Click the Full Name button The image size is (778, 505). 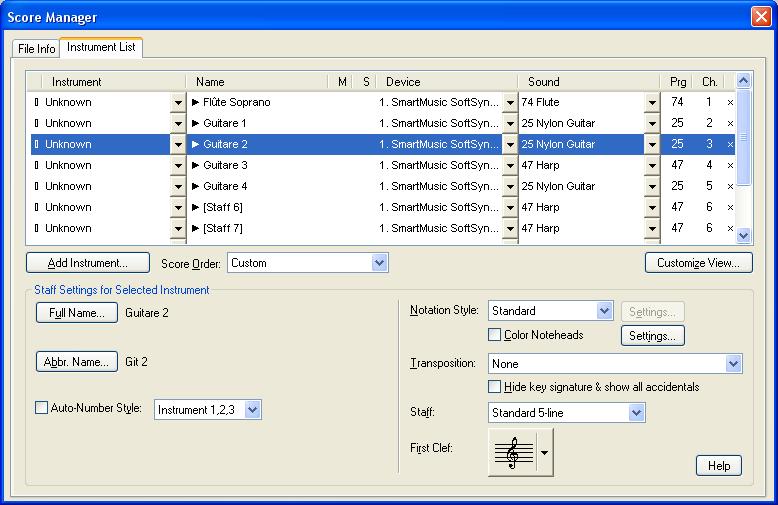tap(77, 313)
